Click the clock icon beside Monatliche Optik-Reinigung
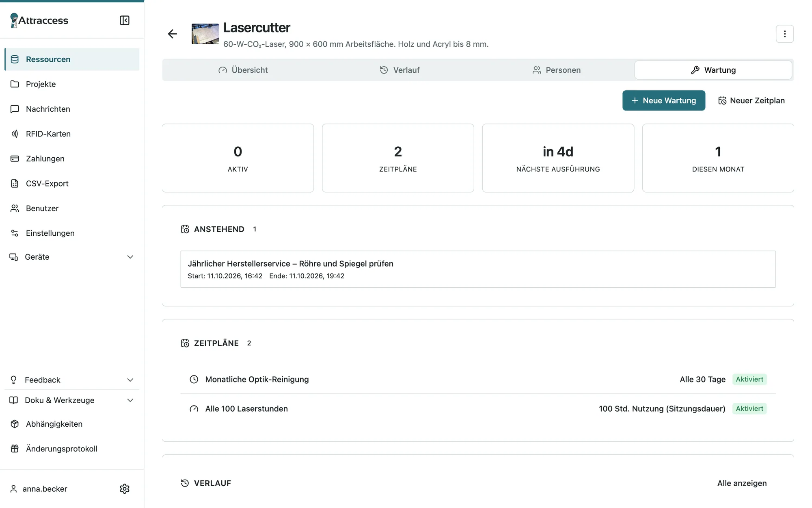Viewport: 812px width, 508px height. click(x=194, y=379)
